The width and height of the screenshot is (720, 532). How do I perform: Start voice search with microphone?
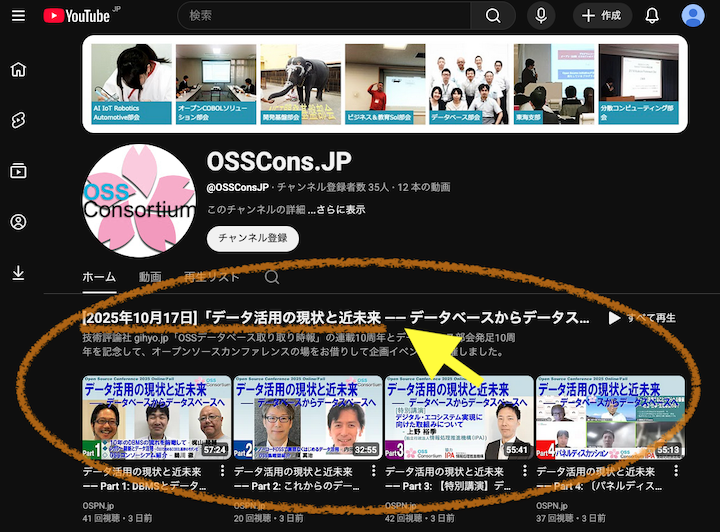point(541,16)
